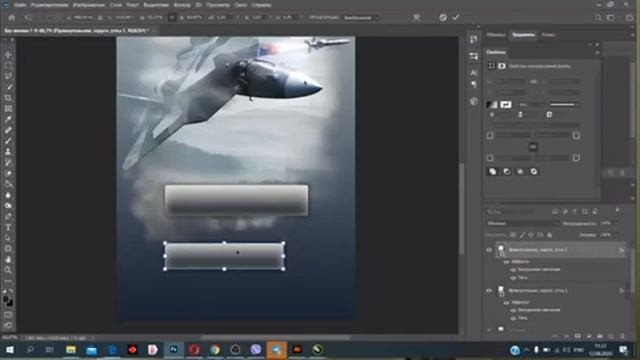
Task: Open the Properties panel flyout menu
Action: [597, 52]
